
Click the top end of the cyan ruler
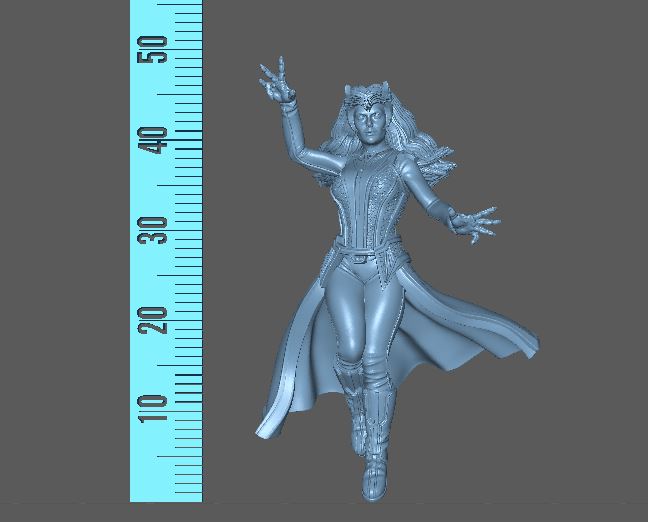pos(166,4)
